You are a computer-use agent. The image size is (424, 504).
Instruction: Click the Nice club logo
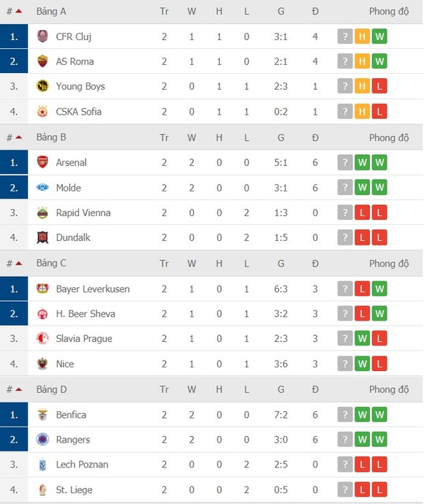(42, 364)
